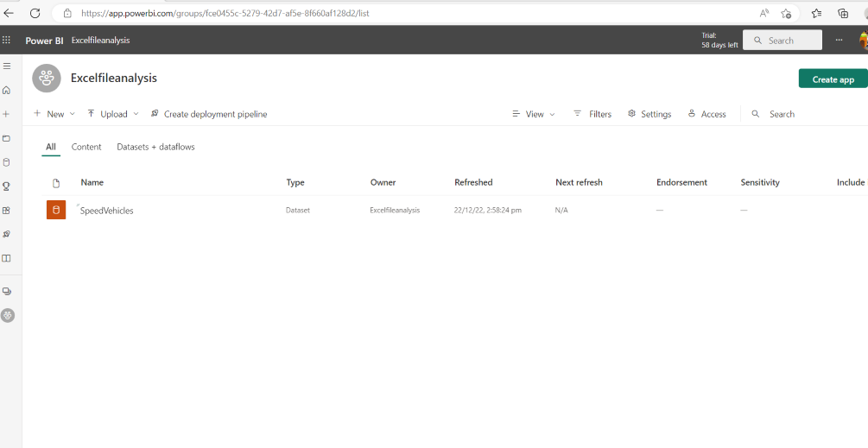Click Create deployment pipeline
This screenshot has width=868, height=448.
tap(209, 114)
